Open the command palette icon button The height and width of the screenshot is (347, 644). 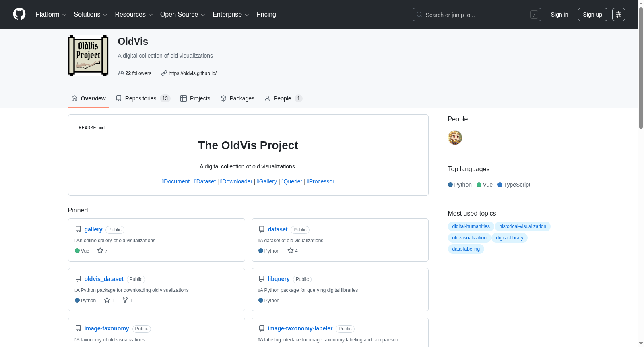tap(619, 15)
